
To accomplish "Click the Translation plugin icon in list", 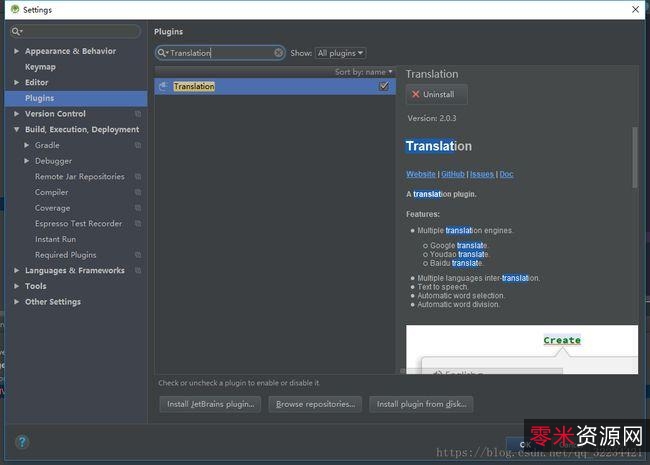I will [163, 87].
